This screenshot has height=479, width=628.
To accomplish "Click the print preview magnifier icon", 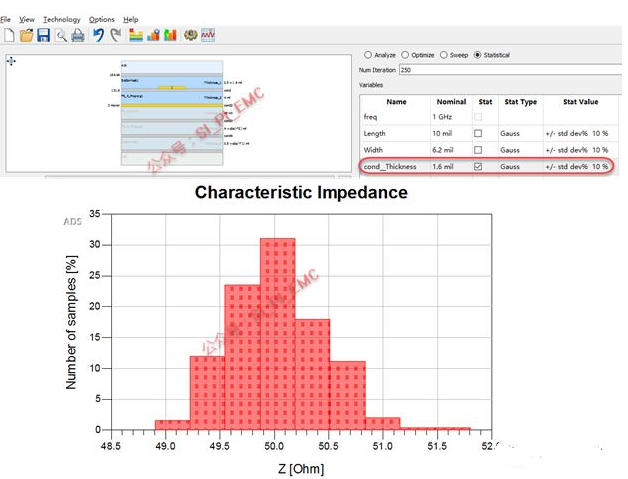I will click(61, 36).
